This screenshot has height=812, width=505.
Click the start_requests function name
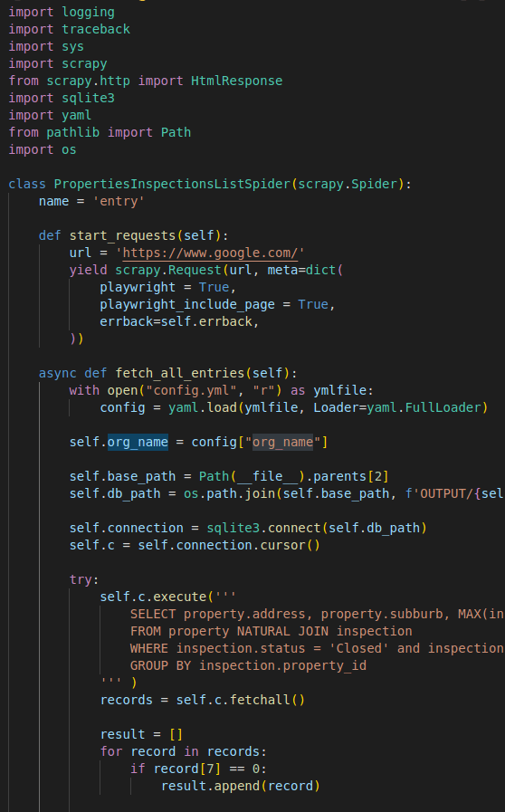(123, 235)
